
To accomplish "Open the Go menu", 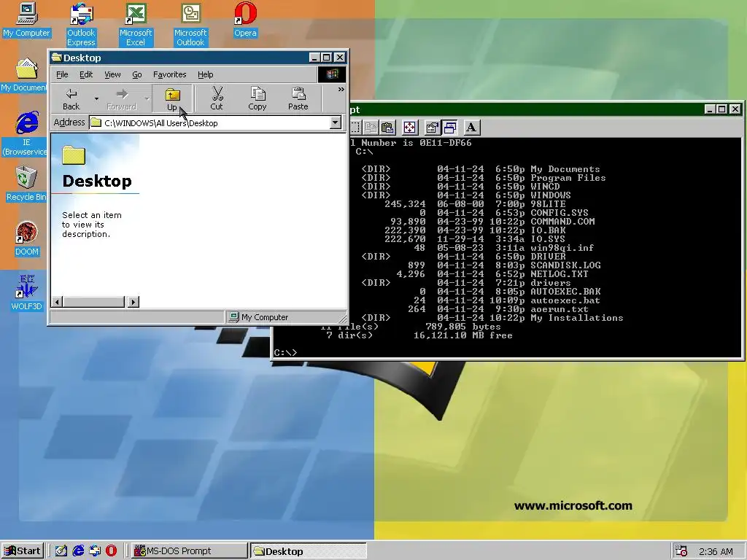I will pyautogui.click(x=136, y=74).
